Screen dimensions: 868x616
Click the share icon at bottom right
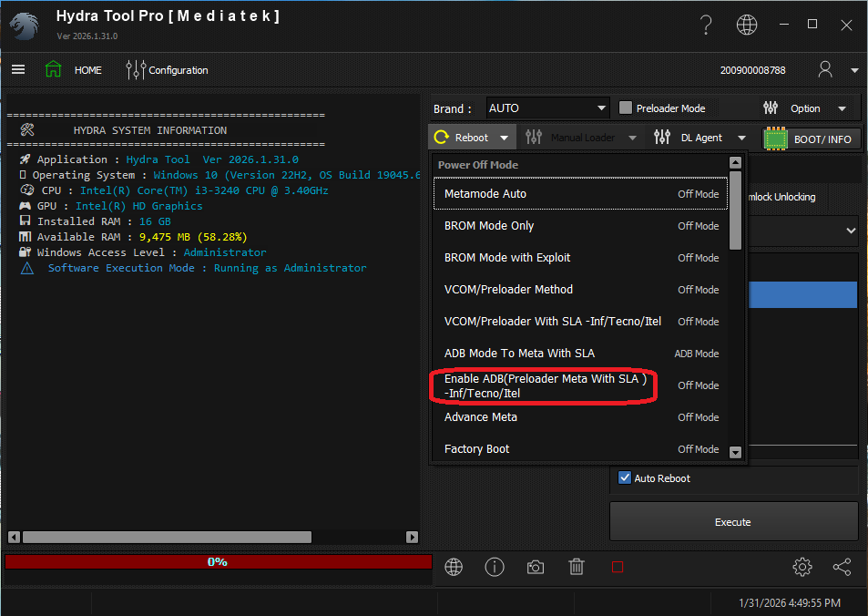842,567
